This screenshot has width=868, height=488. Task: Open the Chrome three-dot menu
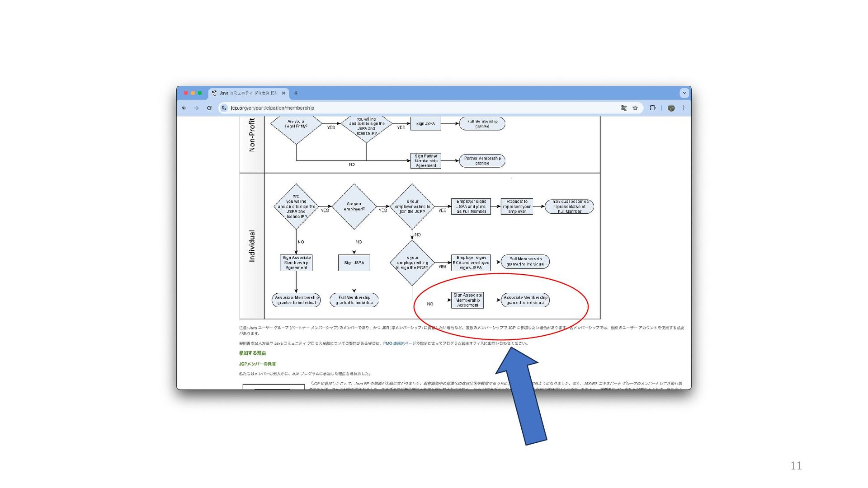pyautogui.click(x=684, y=108)
